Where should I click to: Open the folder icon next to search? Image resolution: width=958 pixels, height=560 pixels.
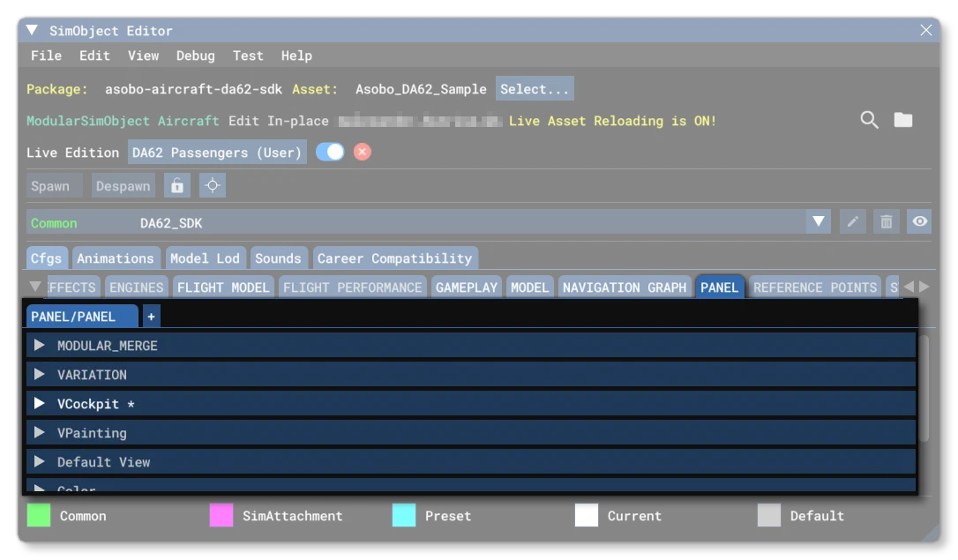click(x=903, y=120)
